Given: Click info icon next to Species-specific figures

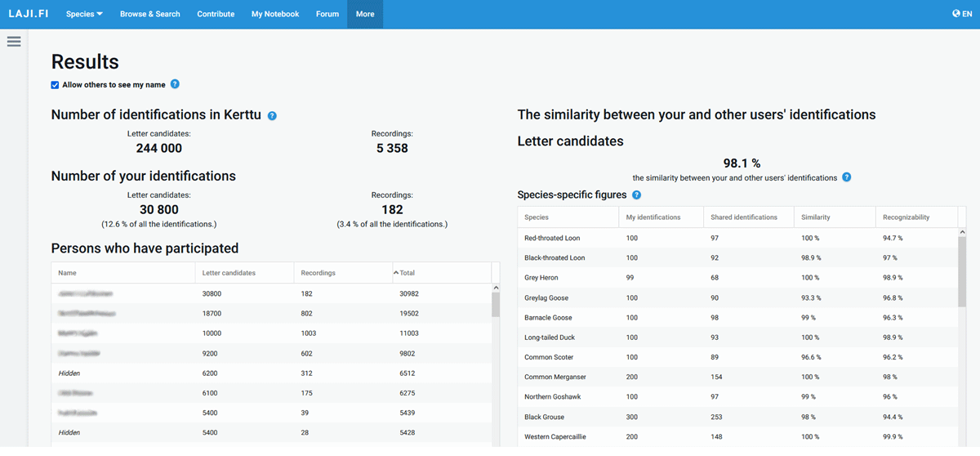Looking at the screenshot, I should click(636, 195).
